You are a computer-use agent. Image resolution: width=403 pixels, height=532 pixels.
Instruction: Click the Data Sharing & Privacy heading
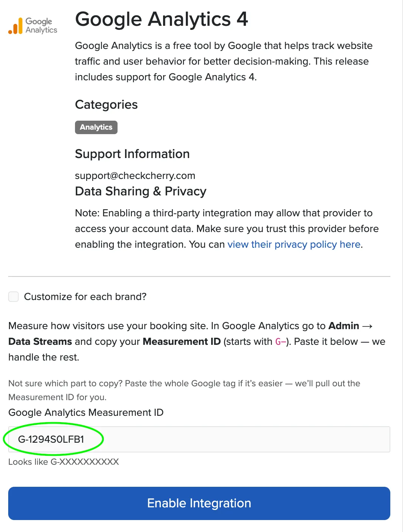point(141,191)
